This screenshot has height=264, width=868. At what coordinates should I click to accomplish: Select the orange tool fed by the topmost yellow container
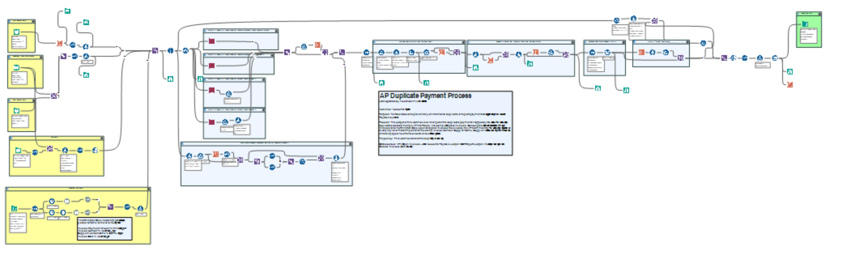(x=59, y=43)
